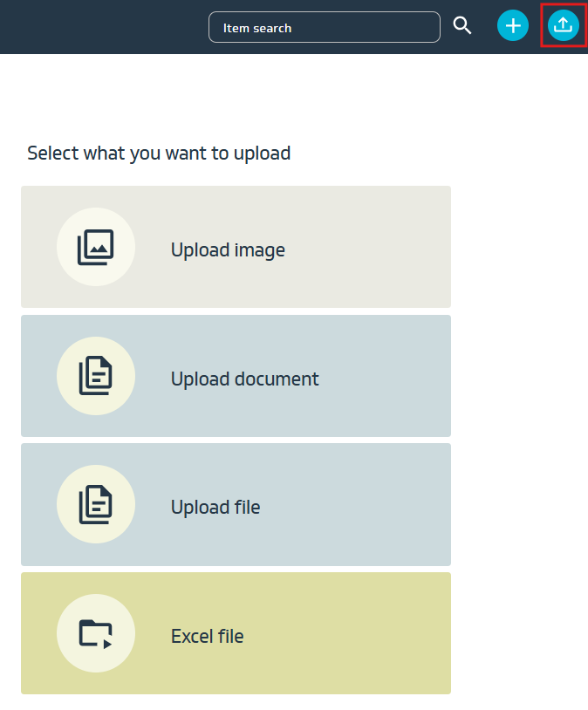Focus the Item search field
The width and height of the screenshot is (588, 710).
tap(324, 27)
